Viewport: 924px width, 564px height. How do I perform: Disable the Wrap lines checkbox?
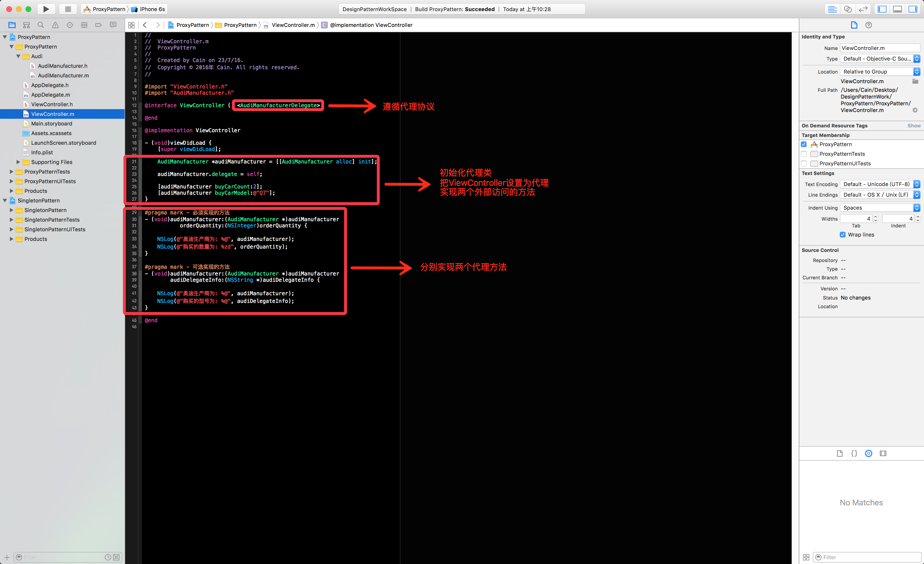point(843,235)
